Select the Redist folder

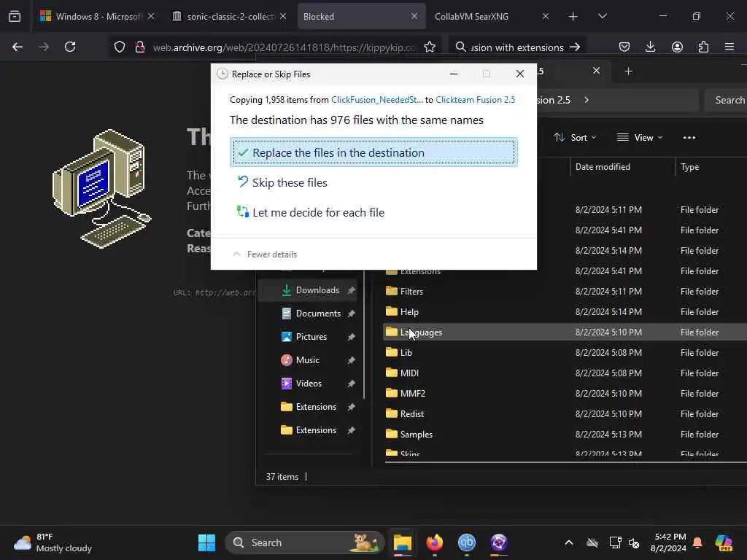pos(565,414)
